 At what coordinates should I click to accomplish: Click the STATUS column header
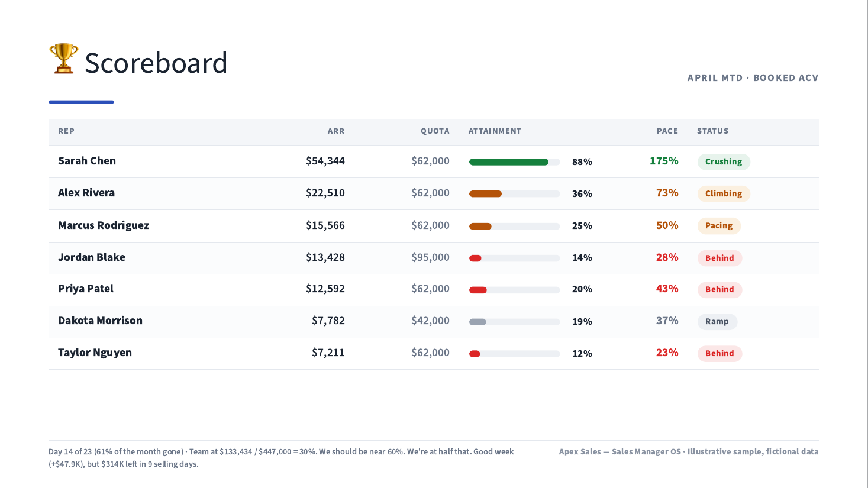tap(712, 131)
